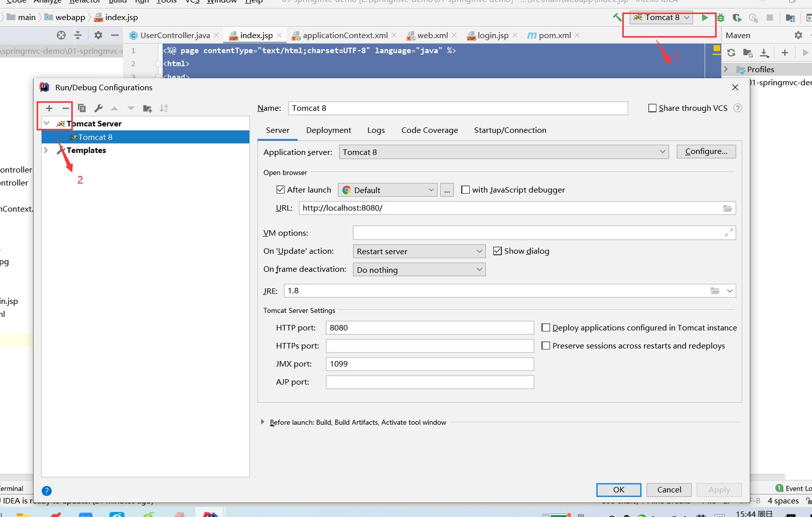The width and height of the screenshot is (812, 517).
Task: Expand Before launch section
Action: (x=262, y=422)
